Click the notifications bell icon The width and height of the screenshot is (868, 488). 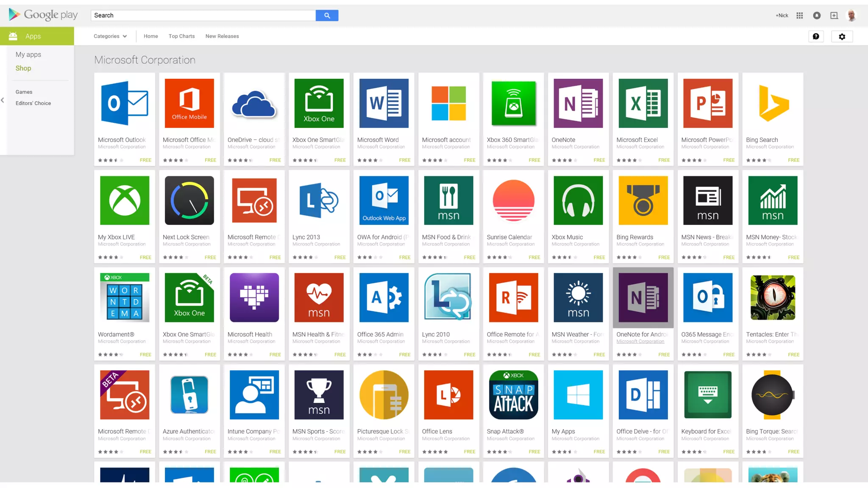817,16
